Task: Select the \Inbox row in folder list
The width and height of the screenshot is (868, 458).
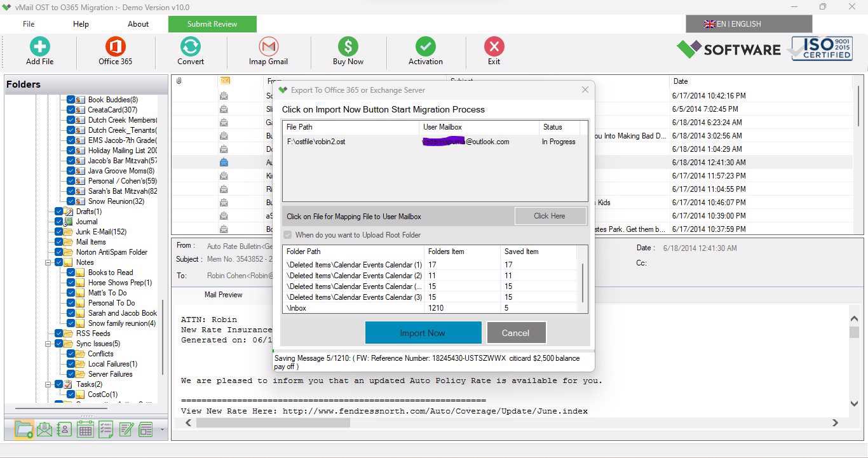Action: 431,308
